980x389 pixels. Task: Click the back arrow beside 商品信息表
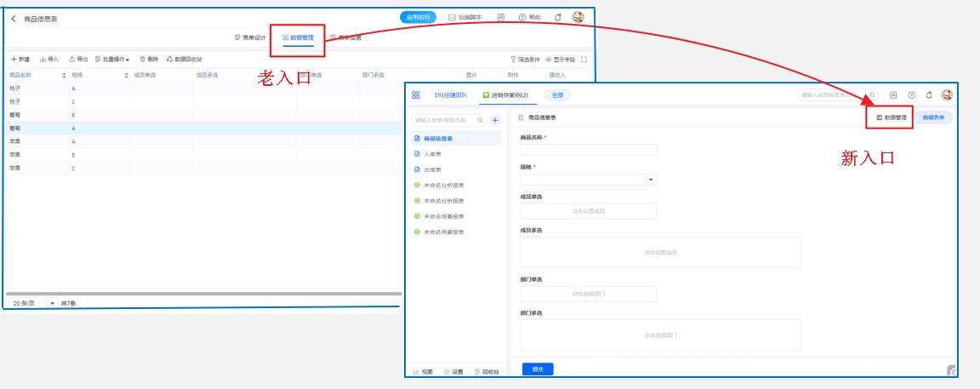pos(14,18)
